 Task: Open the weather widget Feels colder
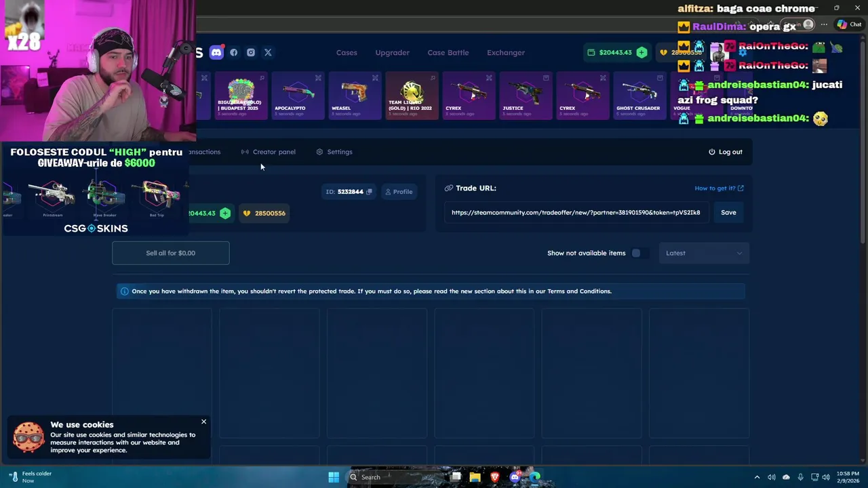tap(30, 477)
